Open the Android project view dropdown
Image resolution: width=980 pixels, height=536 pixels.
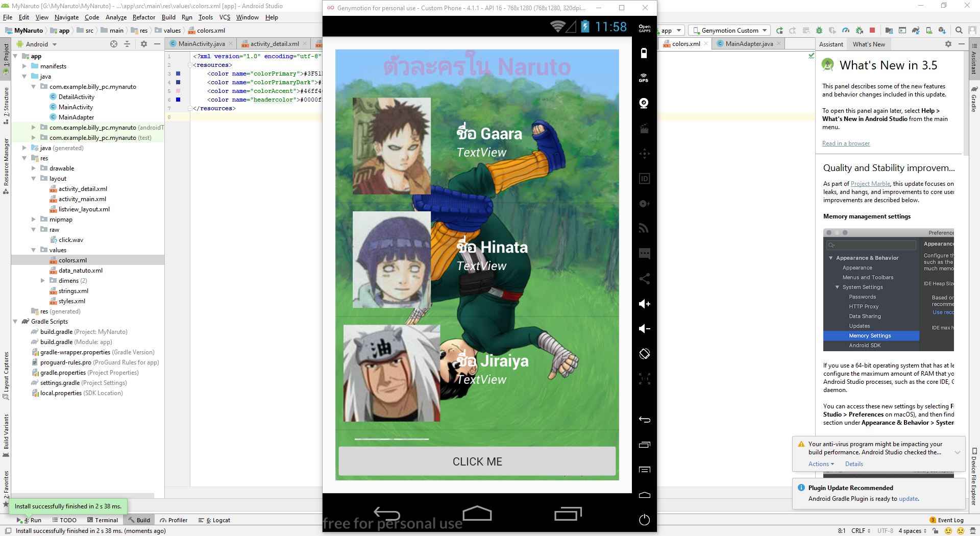37,44
